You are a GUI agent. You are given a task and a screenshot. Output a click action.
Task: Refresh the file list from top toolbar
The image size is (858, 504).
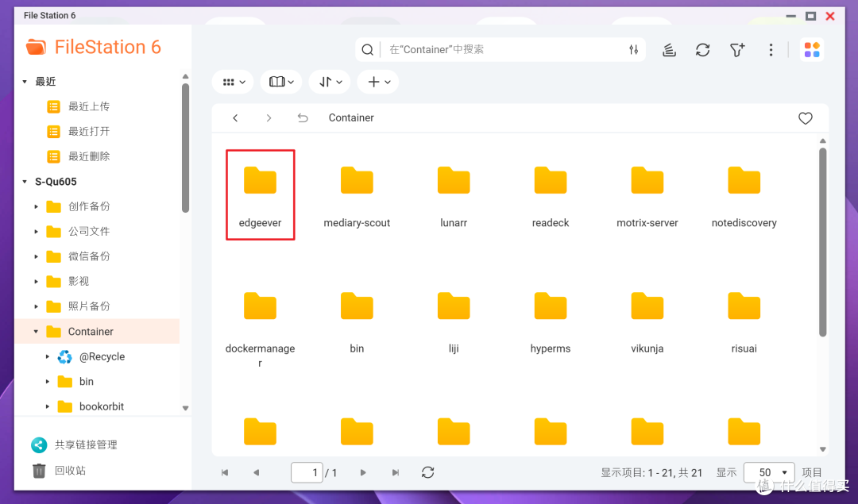coord(702,50)
